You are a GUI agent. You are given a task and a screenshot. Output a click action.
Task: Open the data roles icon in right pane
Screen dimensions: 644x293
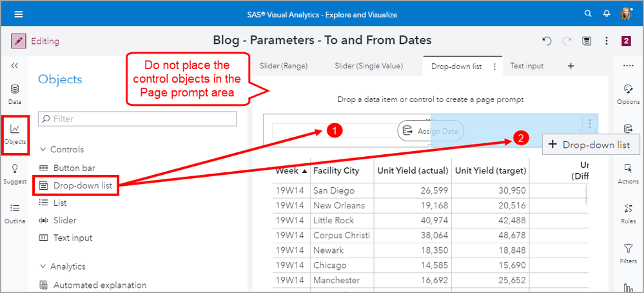628,128
